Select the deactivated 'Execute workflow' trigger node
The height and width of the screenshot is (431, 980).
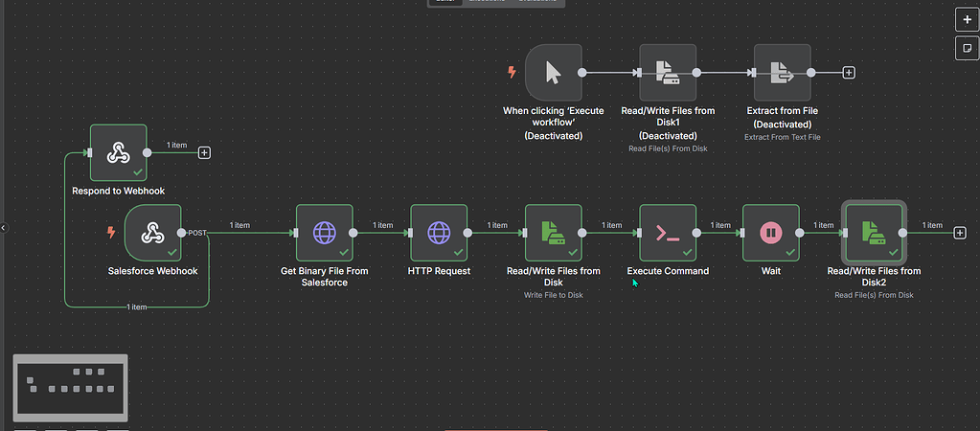tap(554, 72)
